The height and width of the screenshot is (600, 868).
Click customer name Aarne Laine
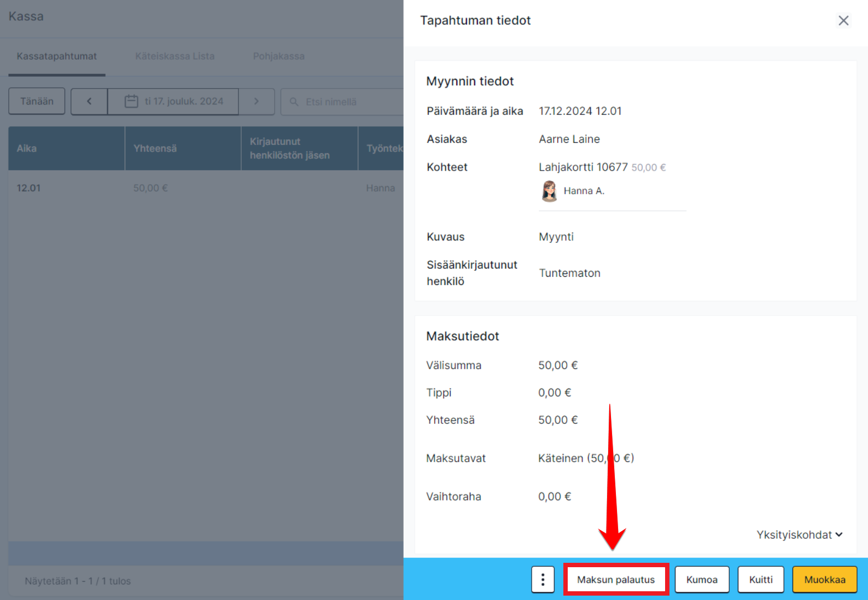click(x=569, y=139)
